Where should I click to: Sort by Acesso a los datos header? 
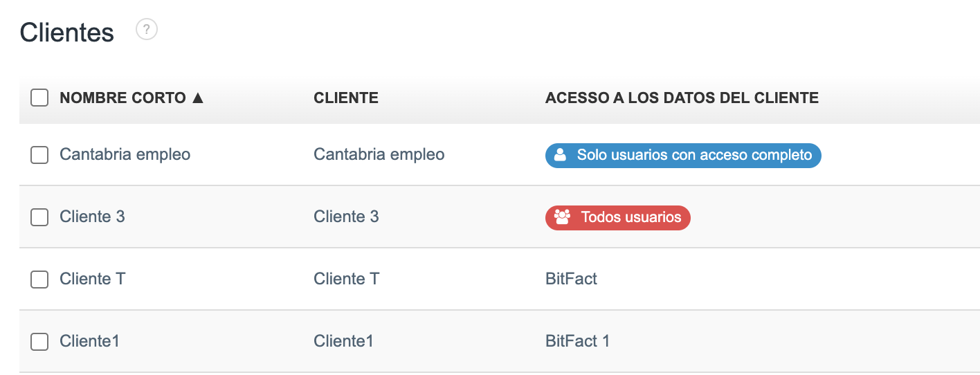click(682, 98)
